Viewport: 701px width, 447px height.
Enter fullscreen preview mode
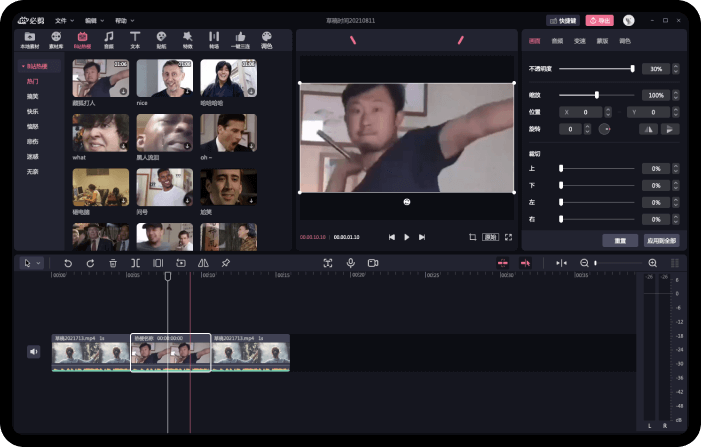(508, 237)
